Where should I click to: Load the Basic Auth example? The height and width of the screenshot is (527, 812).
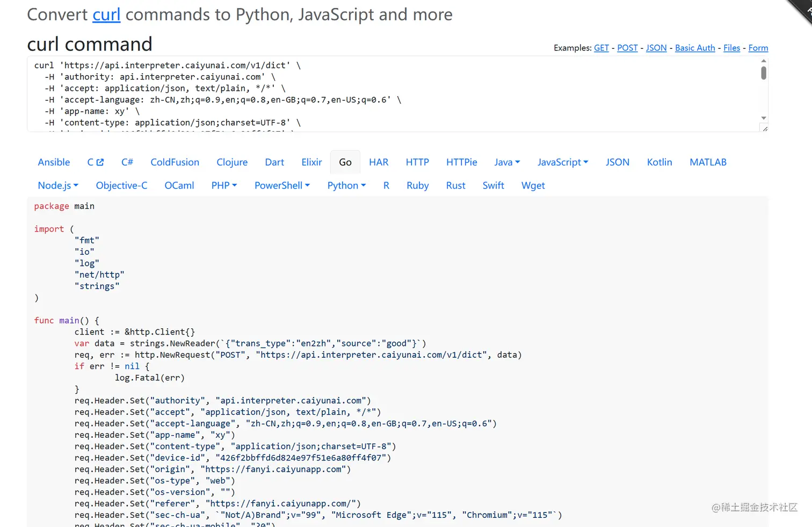695,48
